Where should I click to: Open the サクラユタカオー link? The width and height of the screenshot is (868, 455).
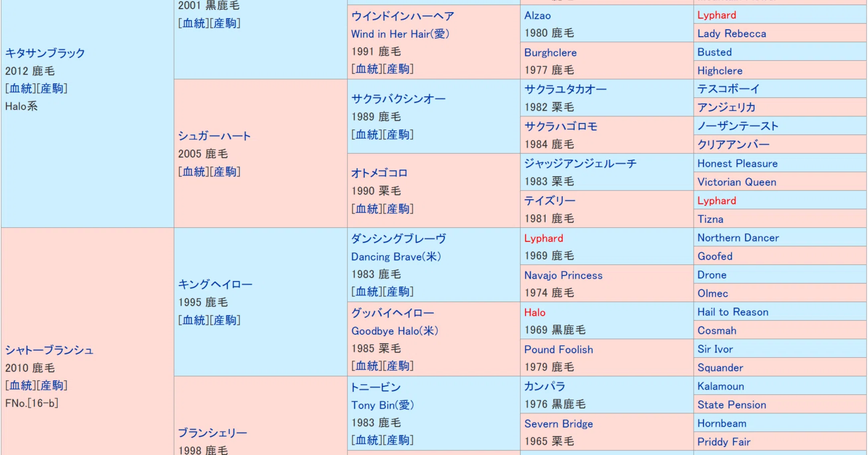(x=565, y=90)
